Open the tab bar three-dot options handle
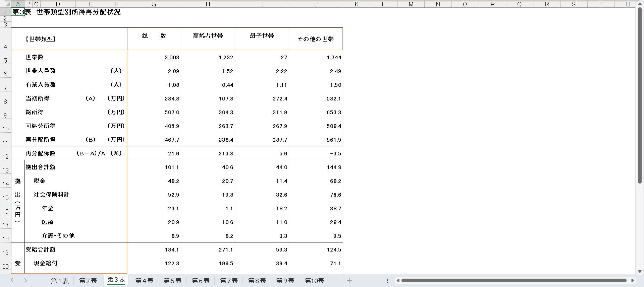This screenshot has width=644, height=287. point(388,281)
